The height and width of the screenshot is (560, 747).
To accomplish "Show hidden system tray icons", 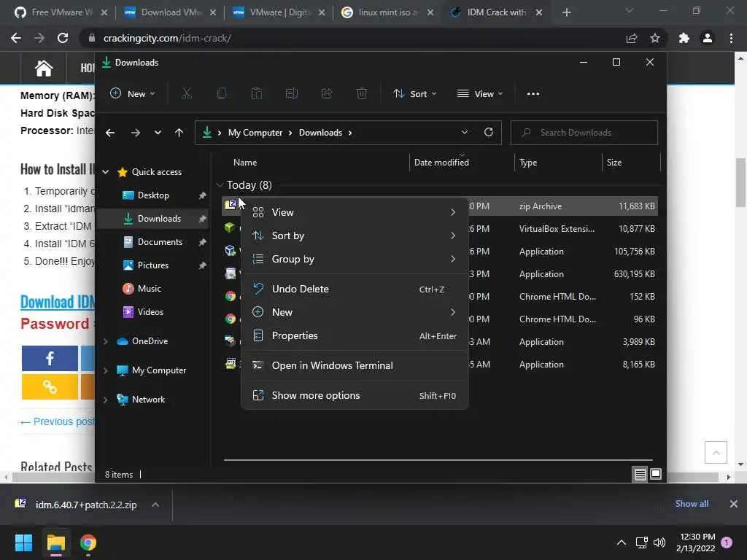I will pyautogui.click(x=622, y=542).
